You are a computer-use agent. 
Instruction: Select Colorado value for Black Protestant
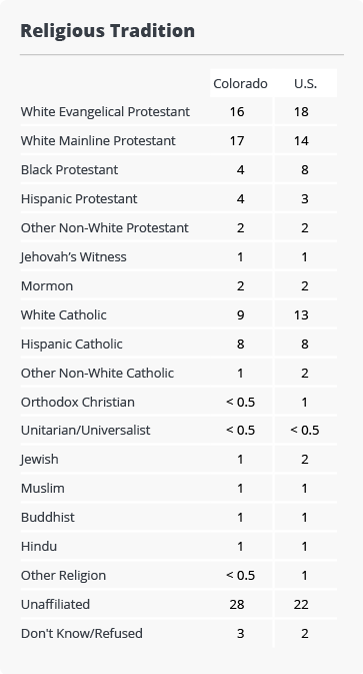tap(240, 170)
